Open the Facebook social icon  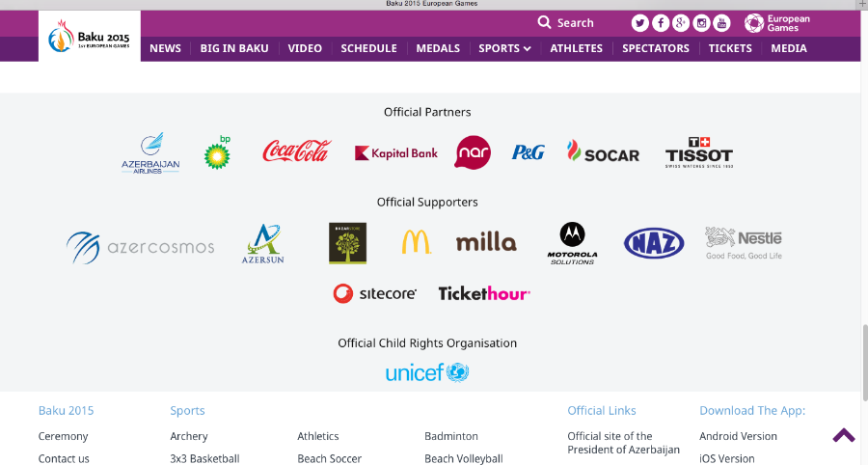point(661,23)
